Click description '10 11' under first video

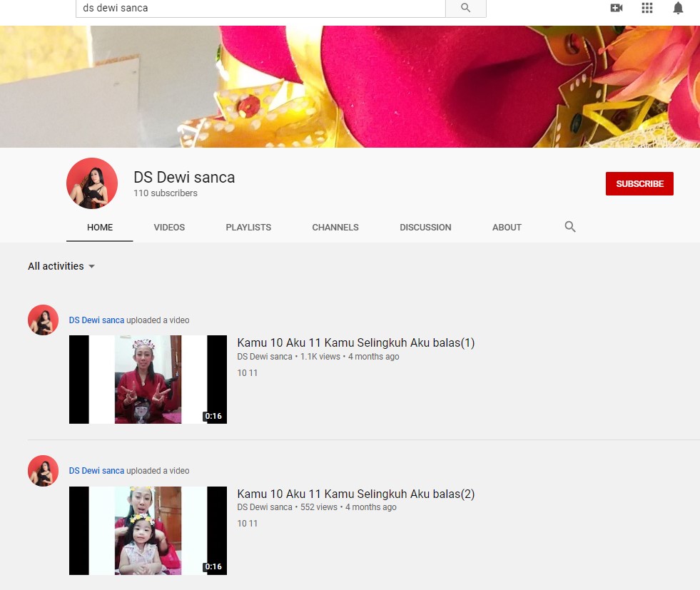click(248, 372)
